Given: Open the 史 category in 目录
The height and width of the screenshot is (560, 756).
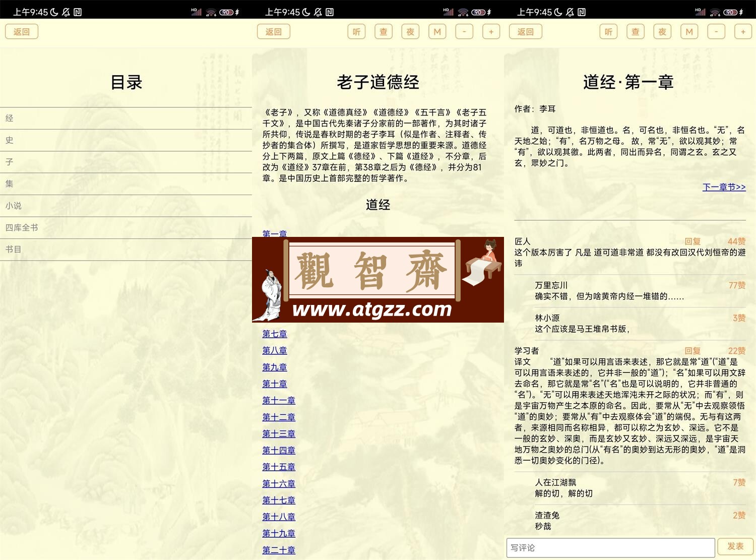Looking at the screenshot, I should [126, 140].
